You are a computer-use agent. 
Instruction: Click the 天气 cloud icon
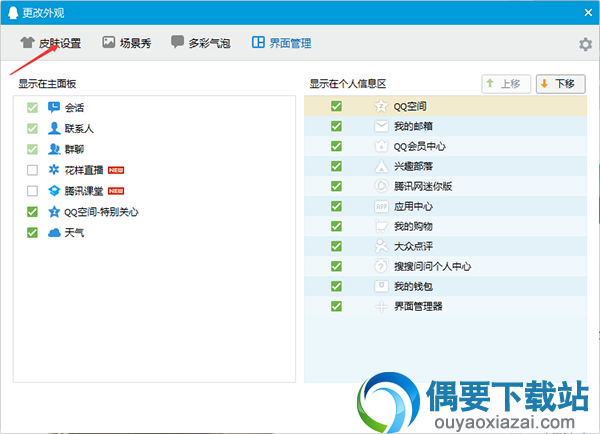(x=54, y=232)
